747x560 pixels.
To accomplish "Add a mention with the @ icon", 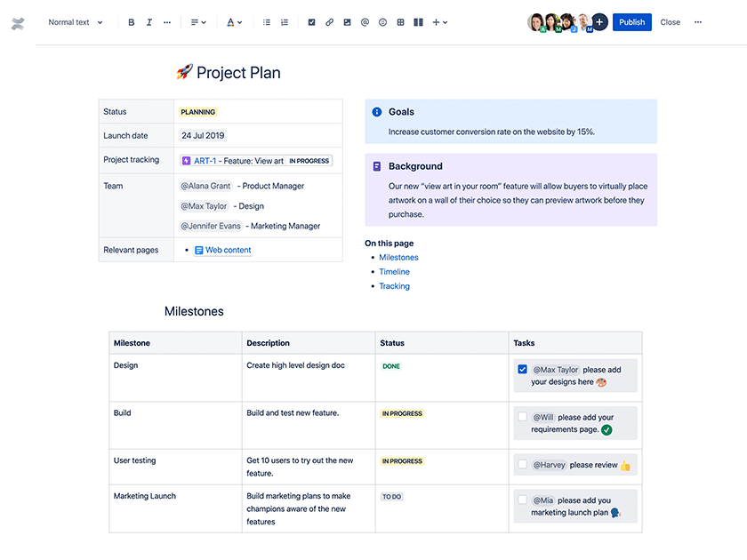I will tap(365, 22).
